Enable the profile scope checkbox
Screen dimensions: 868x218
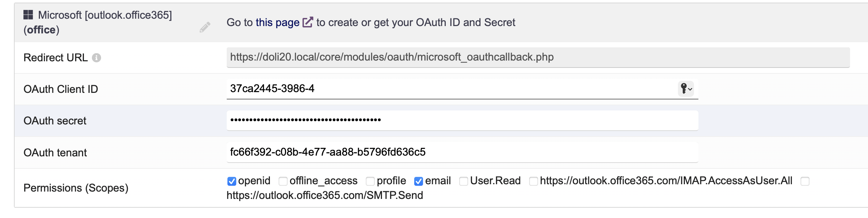(370, 181)
